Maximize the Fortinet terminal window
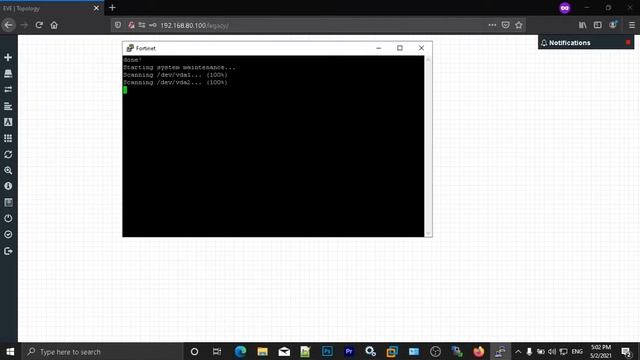The image size is (640, 360). [x=400, y=48]
